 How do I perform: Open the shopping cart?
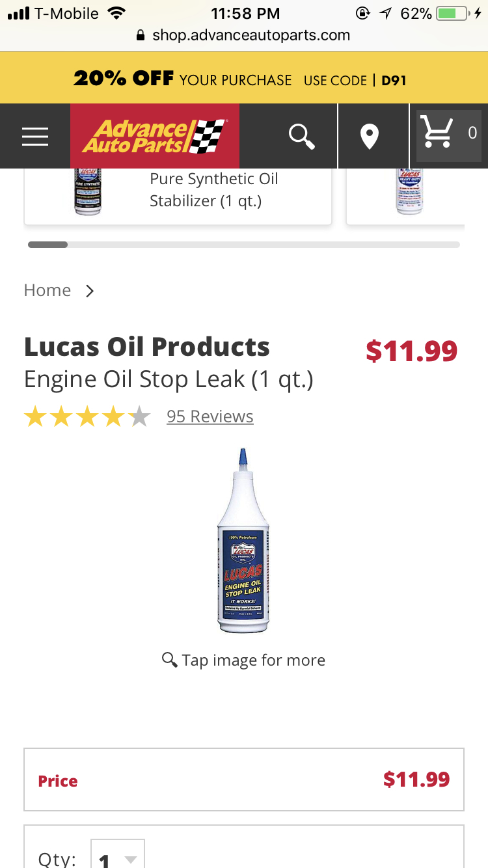click(x=449, y=135)
